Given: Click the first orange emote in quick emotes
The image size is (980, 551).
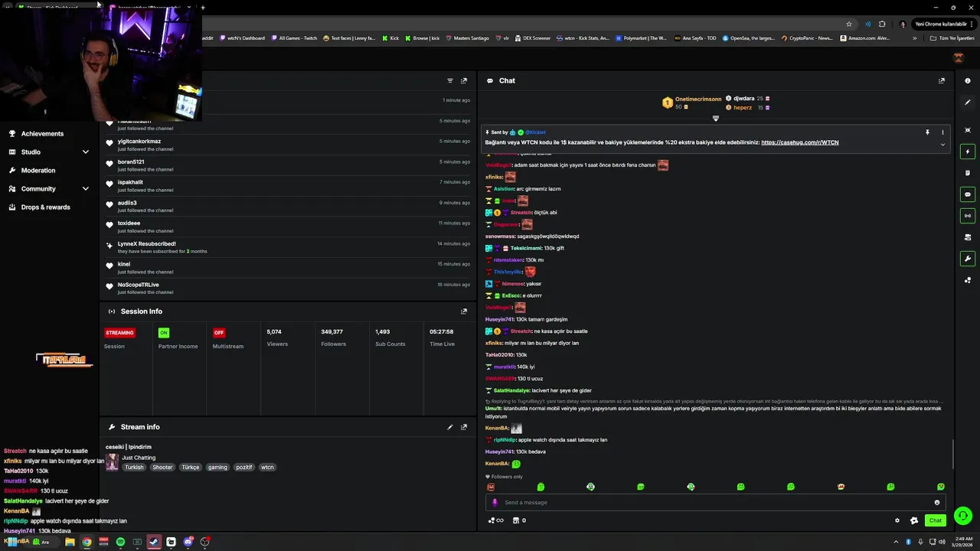Looking at the screenshot, I should pos(491,487).
